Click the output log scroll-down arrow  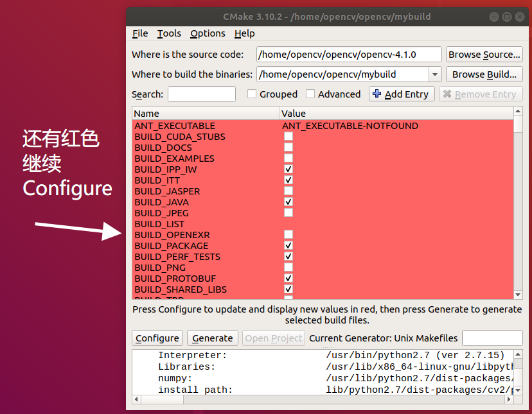pyautogui.click(x=518, y=390)
